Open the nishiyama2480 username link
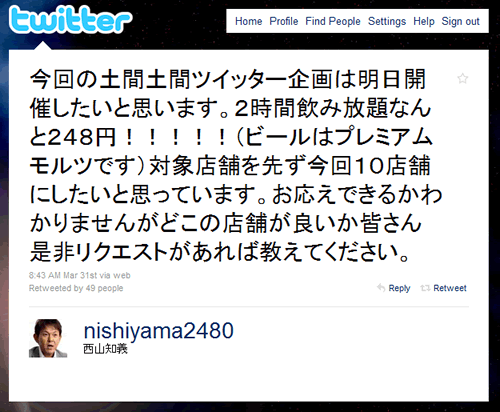Viewport: 500px width, 412px height. [159, 330]
